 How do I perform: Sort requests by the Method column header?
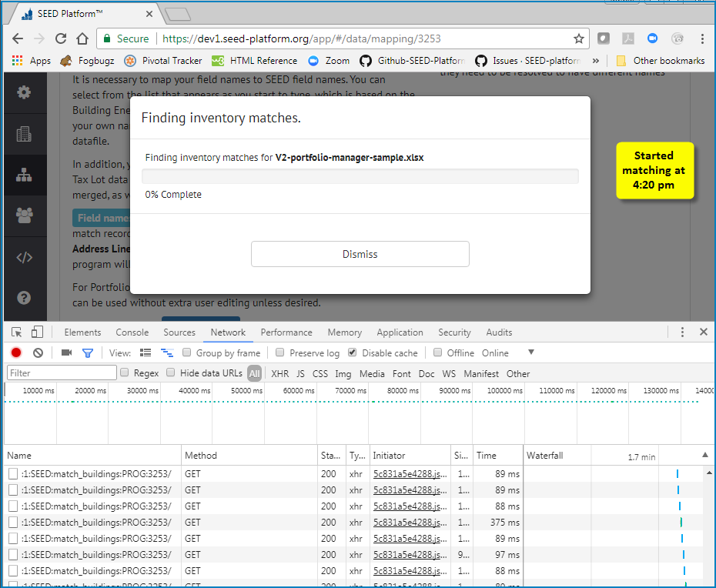coord(249,455)
